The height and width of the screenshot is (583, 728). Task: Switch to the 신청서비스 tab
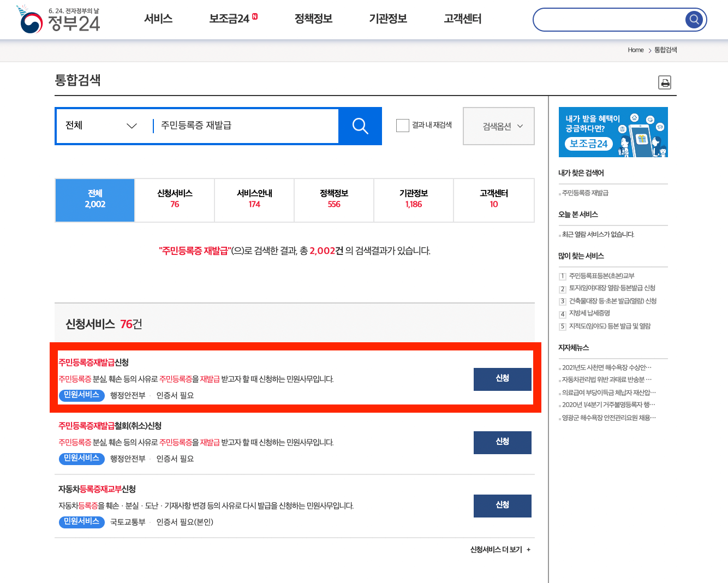174,200
